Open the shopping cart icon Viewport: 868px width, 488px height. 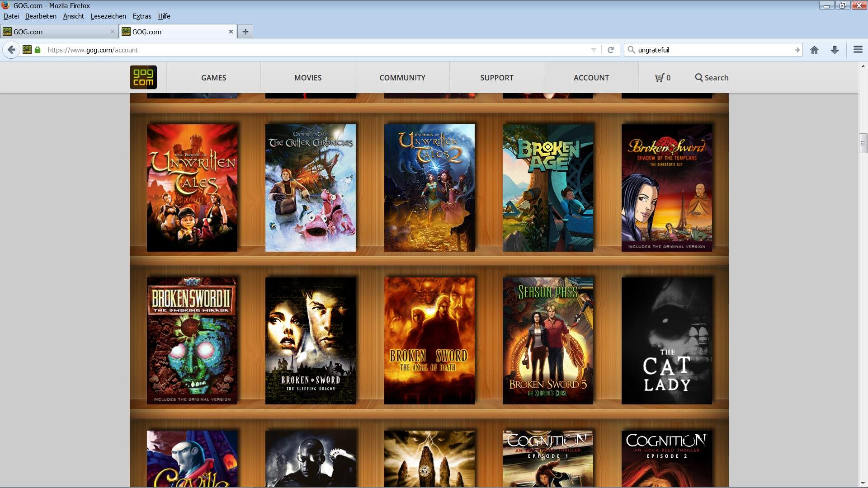coord(660,78)
